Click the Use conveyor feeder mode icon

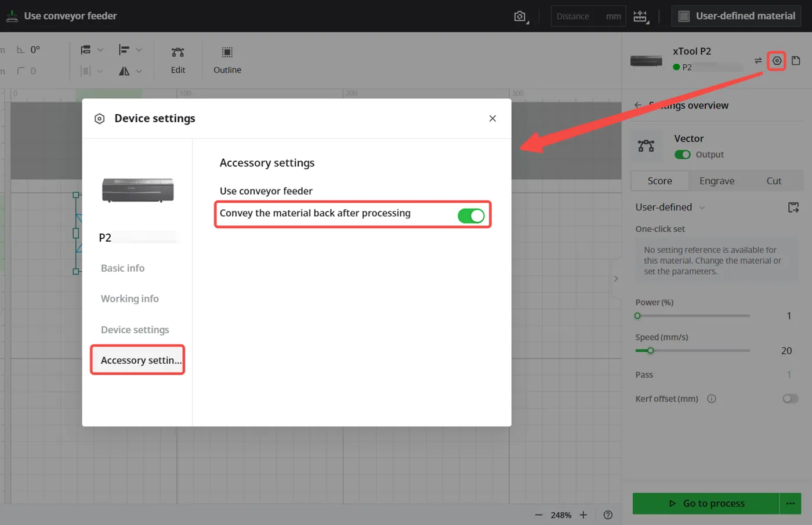point(12,16)
